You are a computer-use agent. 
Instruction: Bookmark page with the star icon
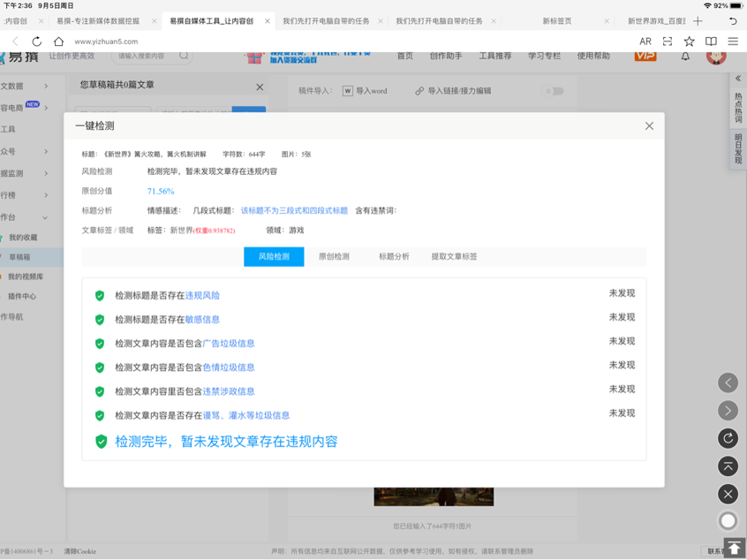point(689,42)
